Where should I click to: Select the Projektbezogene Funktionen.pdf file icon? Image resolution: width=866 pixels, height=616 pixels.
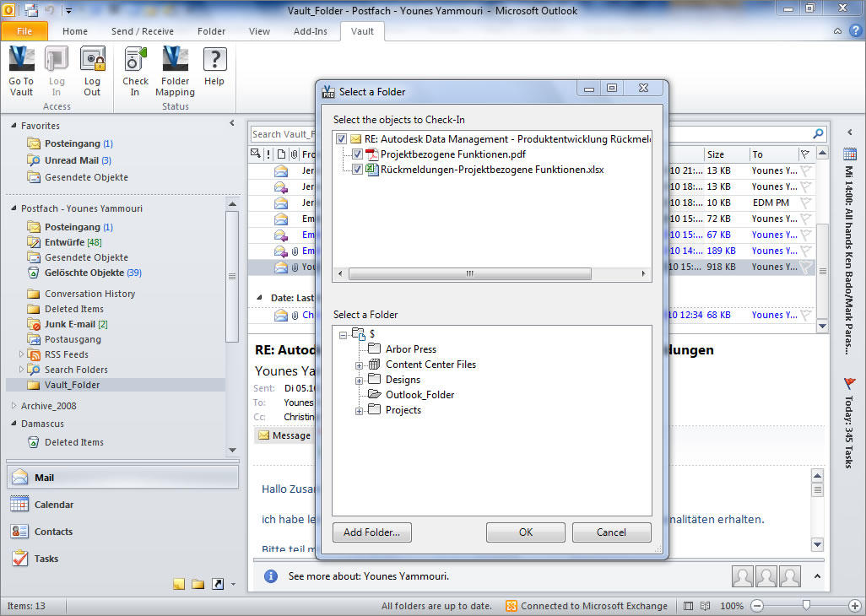(371, 154)
